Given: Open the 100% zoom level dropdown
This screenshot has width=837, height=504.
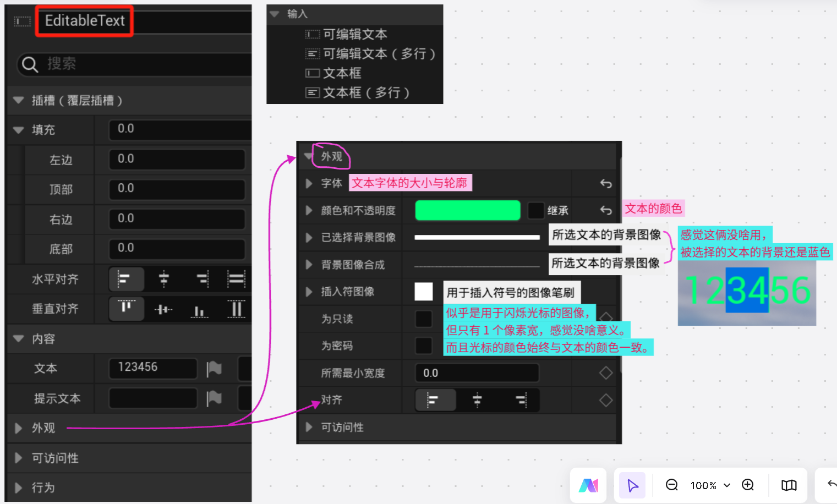Looking at the screenshot, I should (x=710, y=485).
